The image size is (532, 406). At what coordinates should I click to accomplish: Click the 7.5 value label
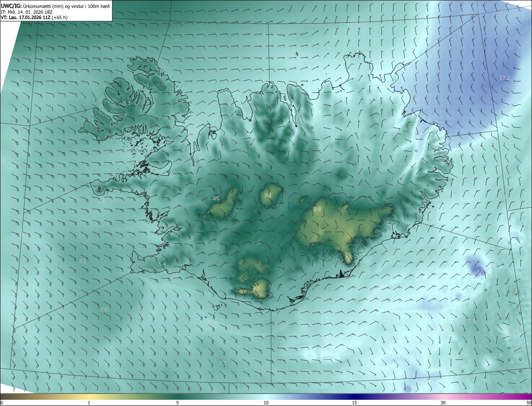(472, 321)
